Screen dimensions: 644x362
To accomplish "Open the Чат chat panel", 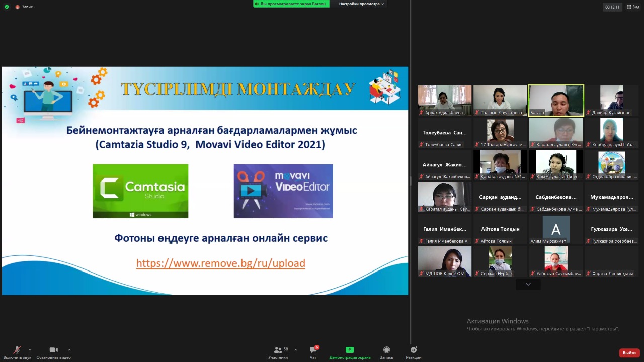I will tap(313, 353).
